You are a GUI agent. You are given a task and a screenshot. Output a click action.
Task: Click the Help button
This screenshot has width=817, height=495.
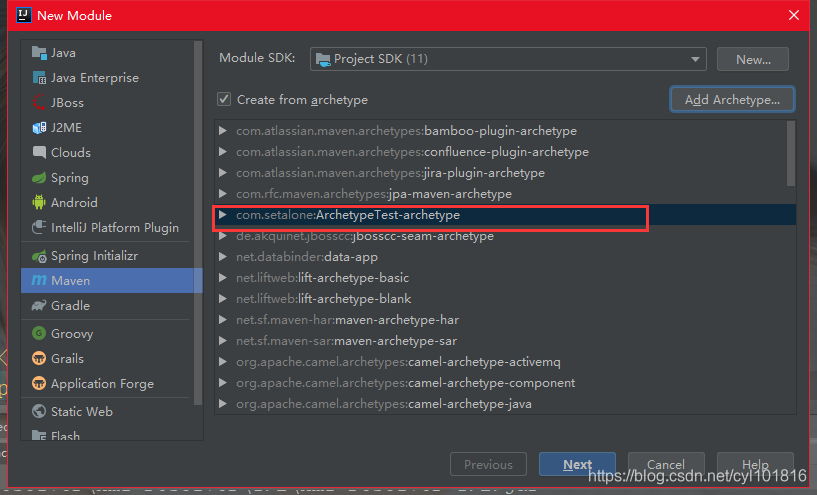tap(755, 464)
